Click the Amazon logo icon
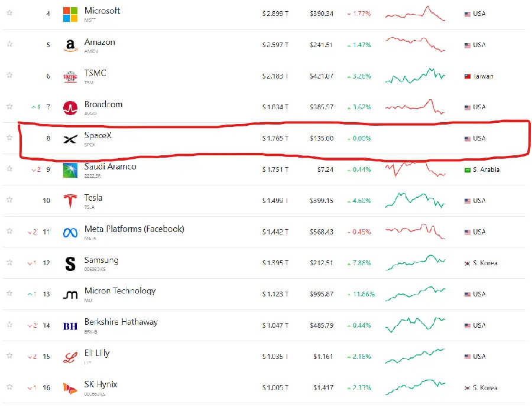532x408 pixels. click(x=70, y=45)
